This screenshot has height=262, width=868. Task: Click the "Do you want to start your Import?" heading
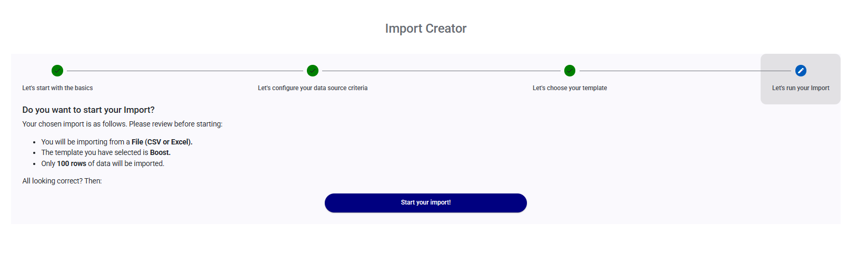tap(88, 110)
